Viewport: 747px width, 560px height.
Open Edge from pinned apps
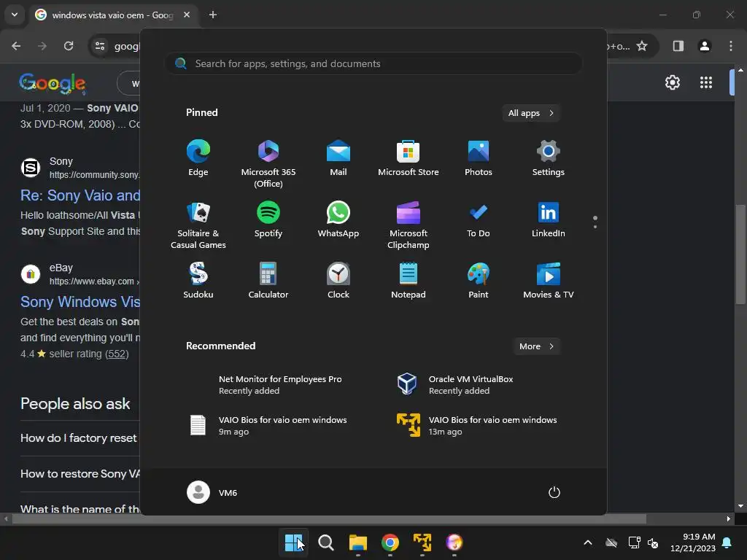[198, 158]
